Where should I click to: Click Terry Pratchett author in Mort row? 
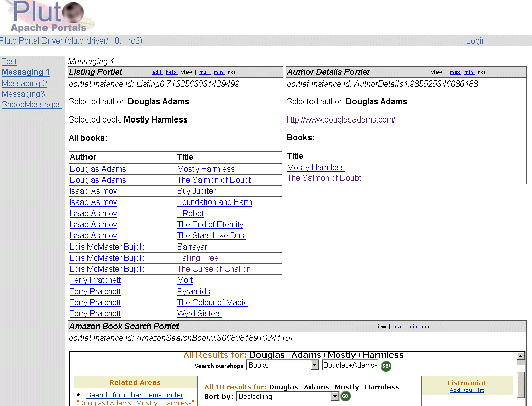pos(96,280)
